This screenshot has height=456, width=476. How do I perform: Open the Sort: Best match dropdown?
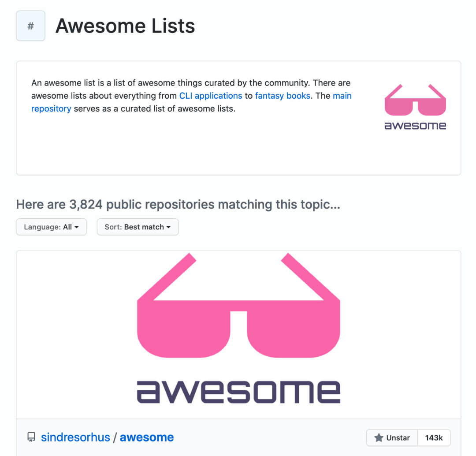pos(138,227)
